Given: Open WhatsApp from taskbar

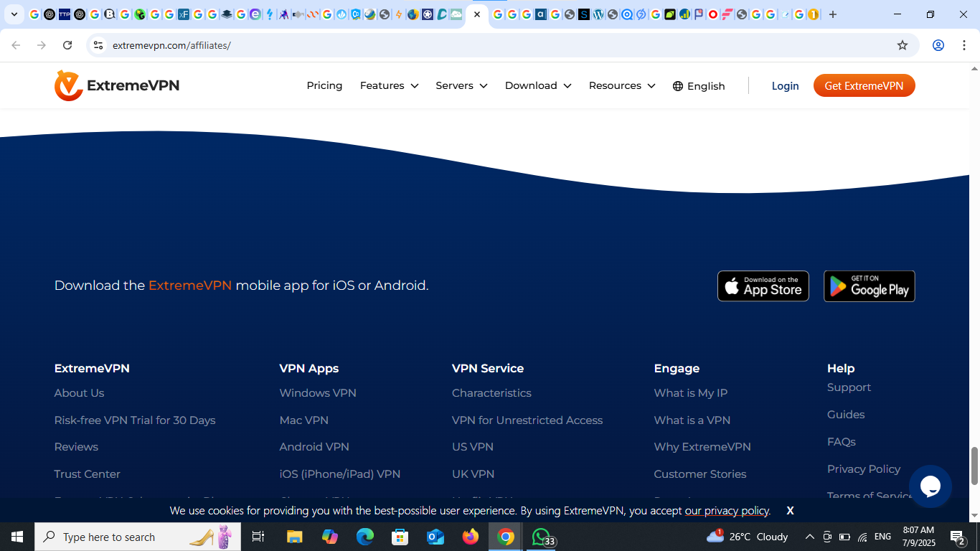Looking at the screenshot, I should click(542, 537).
